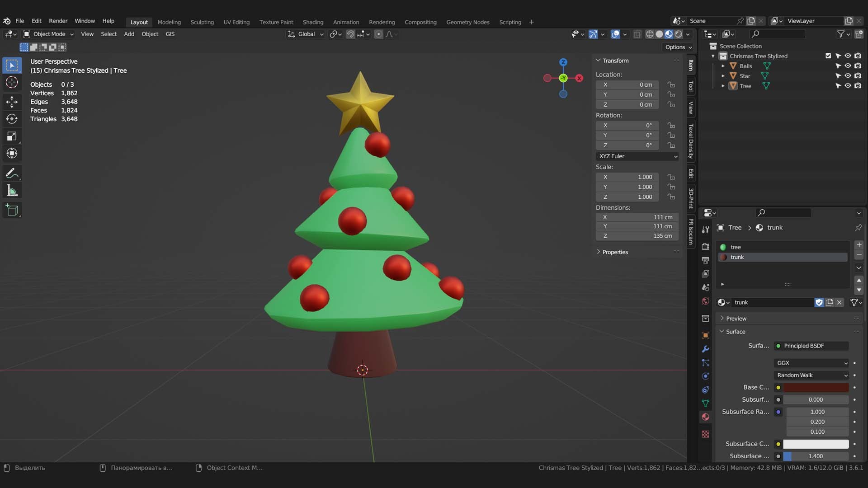Switch to rendered viewport shading

(679, 34)
